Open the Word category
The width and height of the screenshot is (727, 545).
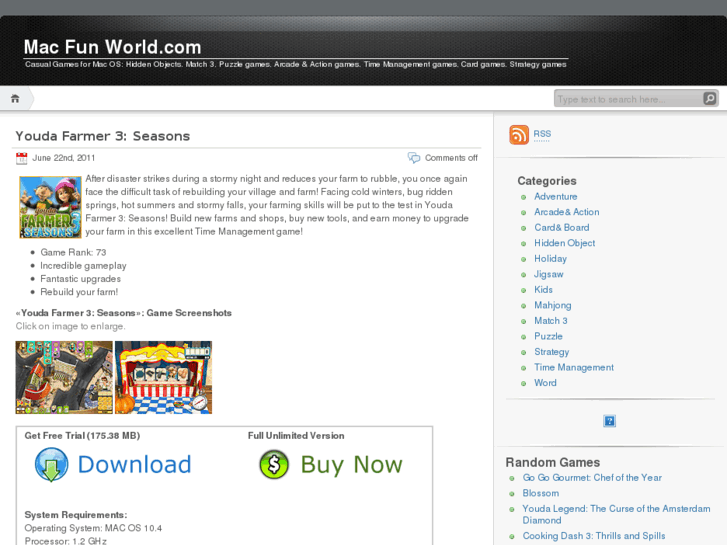(545, 383)
